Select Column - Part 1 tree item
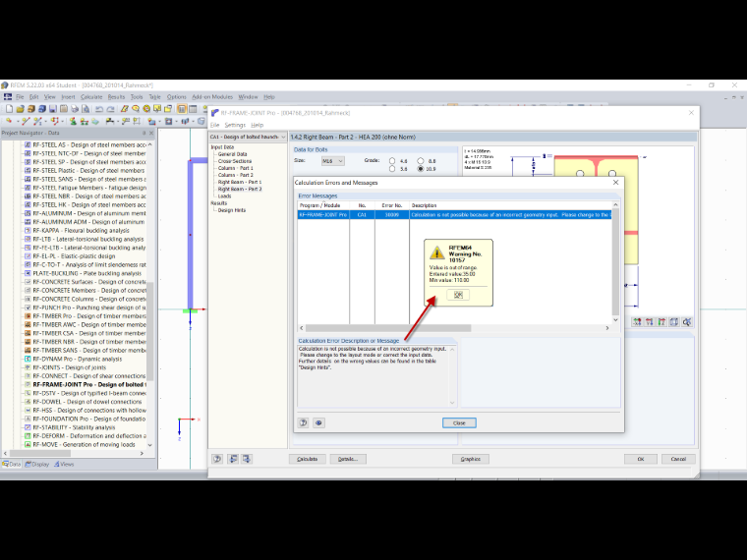This screenshot has width=747, height=560. pyautogui.click(x=236, y=168)
